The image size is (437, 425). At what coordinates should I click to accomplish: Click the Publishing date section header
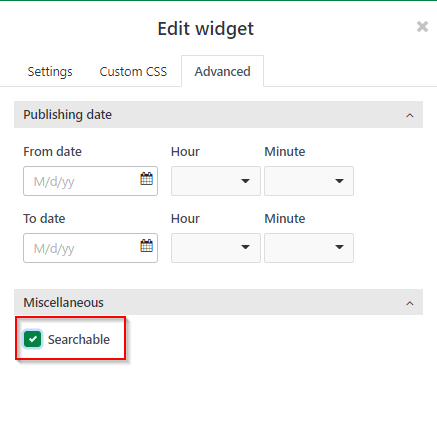click(x=218, y=115)
